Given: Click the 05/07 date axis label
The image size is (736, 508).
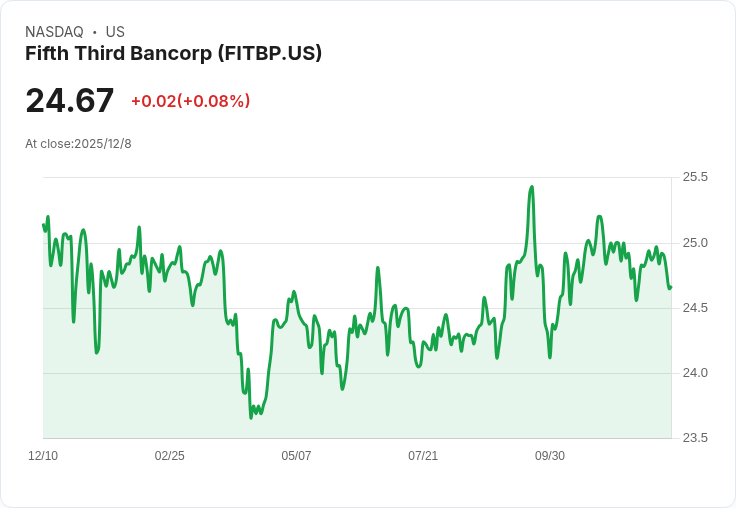Looking at the screenshot, I should click(x=296, y=455).
